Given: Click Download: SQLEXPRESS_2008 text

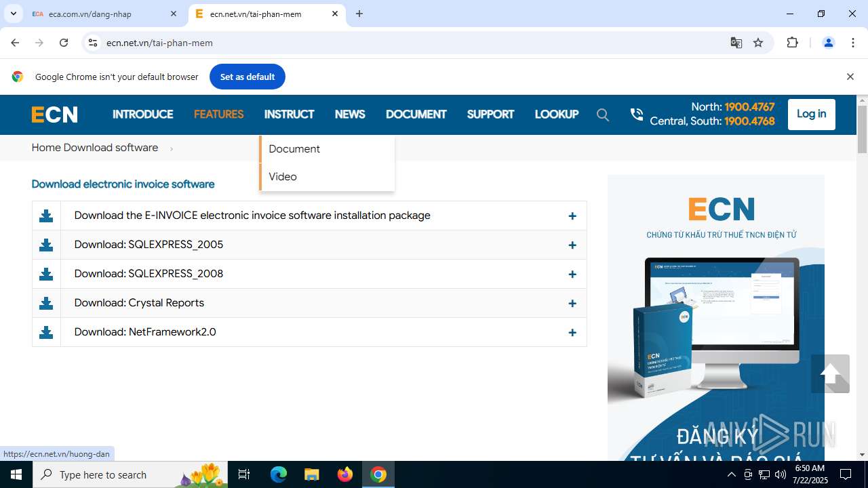Looking at the screenshot, I should pyautogui.click(x=149, y=274).
